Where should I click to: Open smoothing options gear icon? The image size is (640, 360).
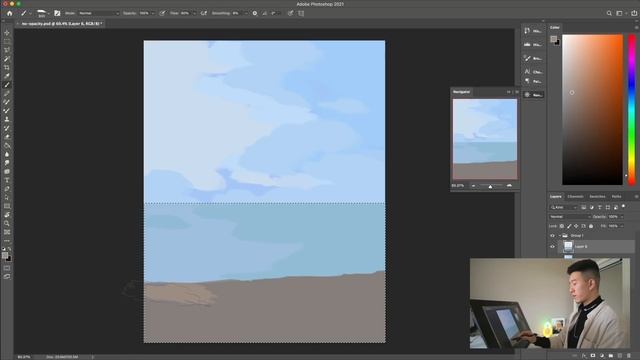[x=255, y=13]
